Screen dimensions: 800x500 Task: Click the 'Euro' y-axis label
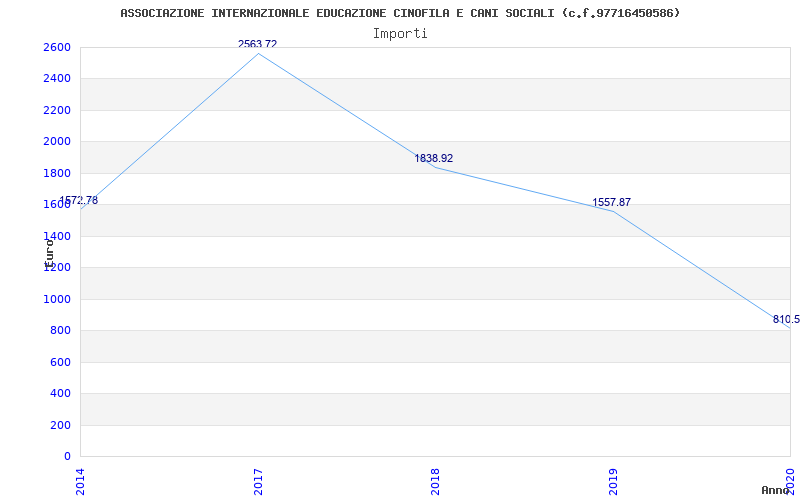49,253
